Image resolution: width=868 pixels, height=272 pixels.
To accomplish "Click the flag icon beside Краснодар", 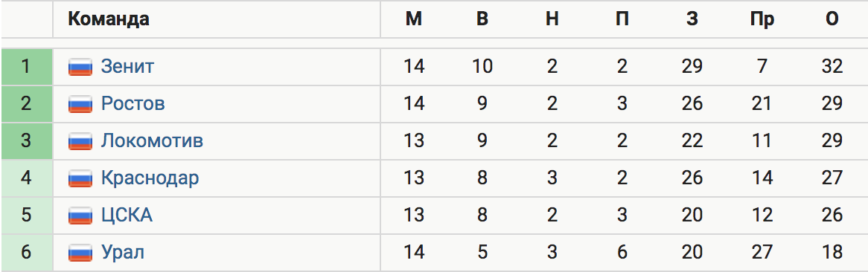I will pyautogui.click(x=80, y=178).
